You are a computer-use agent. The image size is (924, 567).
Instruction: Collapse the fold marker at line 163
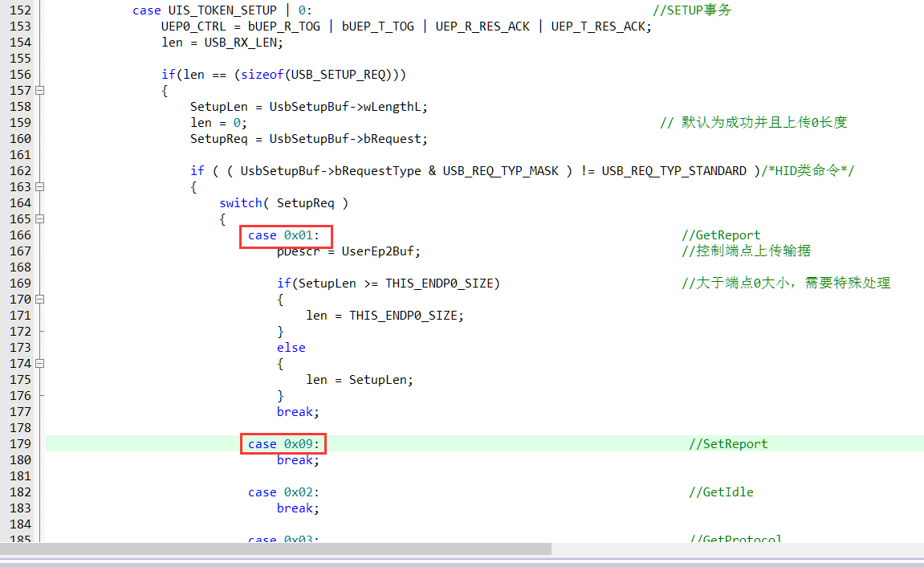pyautogui.click(x=40, y=187)
